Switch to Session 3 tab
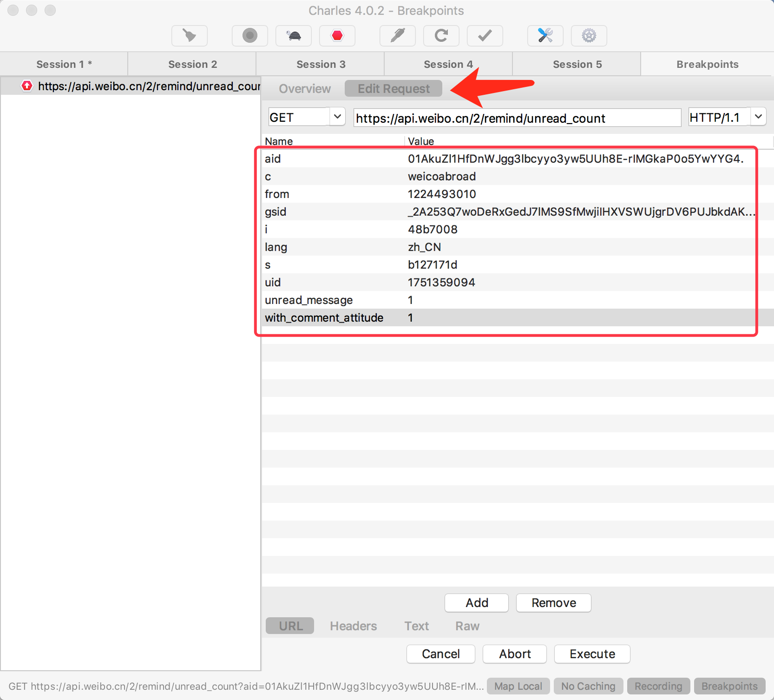 pyautogui.click(x=321, y=64)
